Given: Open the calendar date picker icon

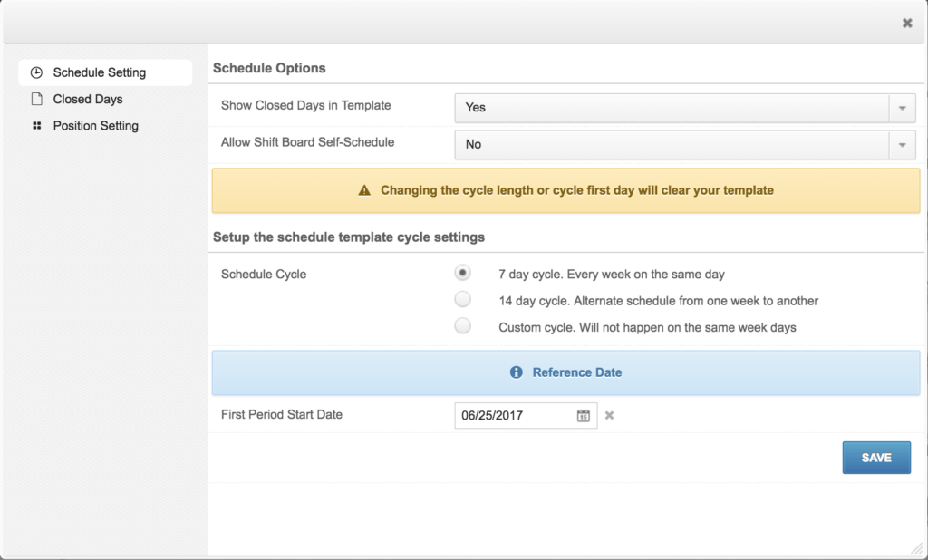Looking at the screenshot, I should point(583,416).
